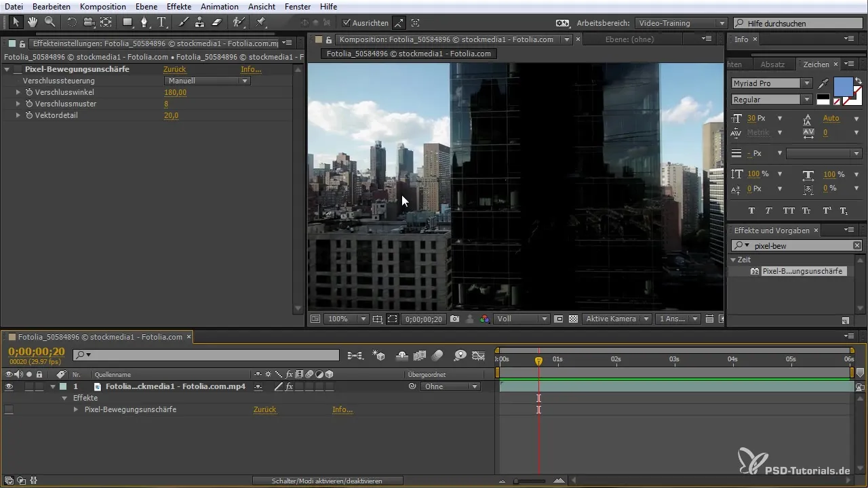The height and width of the screenshot is (488, 868).
Task: Select the Unified Camera tool
Action: click(89, 22)
